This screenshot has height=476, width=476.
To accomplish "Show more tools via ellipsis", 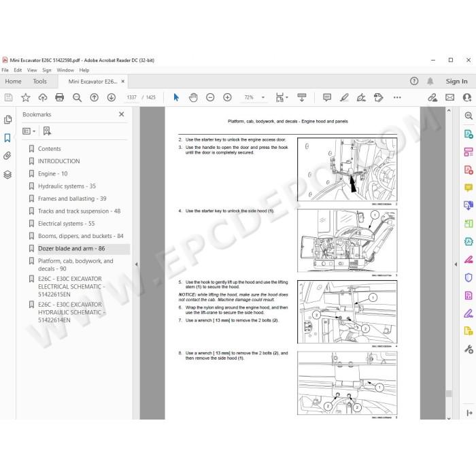I will pos(397,97).
